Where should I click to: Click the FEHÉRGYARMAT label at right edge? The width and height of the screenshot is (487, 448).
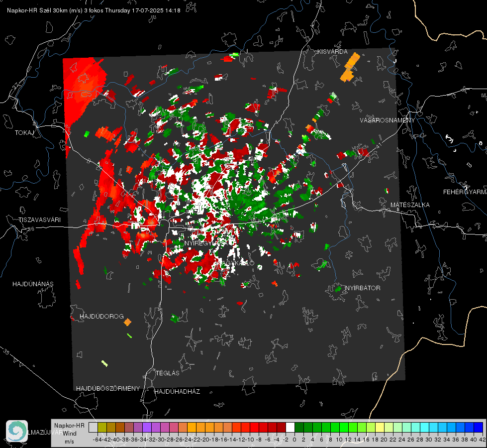(465, 192)
